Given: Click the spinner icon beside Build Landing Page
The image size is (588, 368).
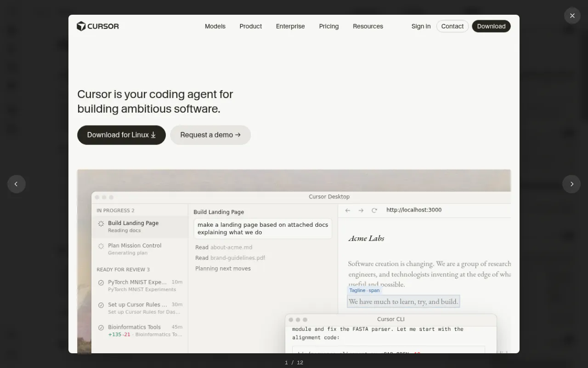Looking at the screenshot, I should pyautogui.click(x=101, y=224).
